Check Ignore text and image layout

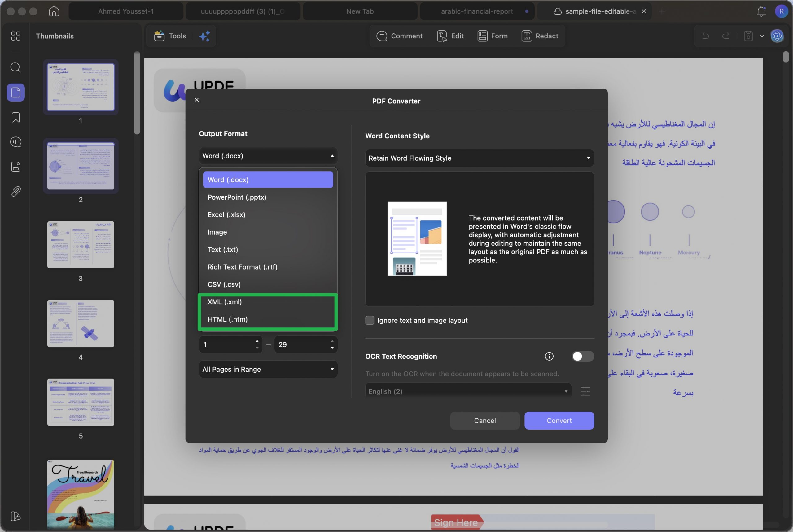[370, 320]
